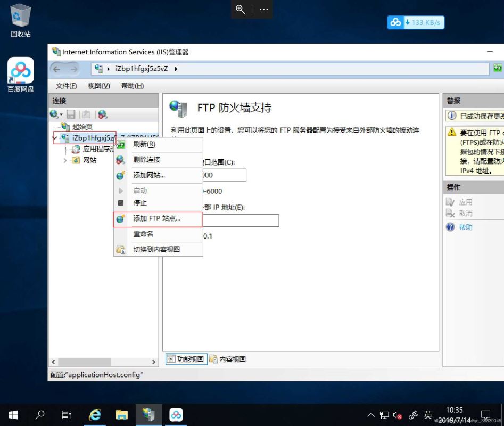Click the connect globe icon in connections toolbar
Viewport: 504px width, 426px height.
54,114
